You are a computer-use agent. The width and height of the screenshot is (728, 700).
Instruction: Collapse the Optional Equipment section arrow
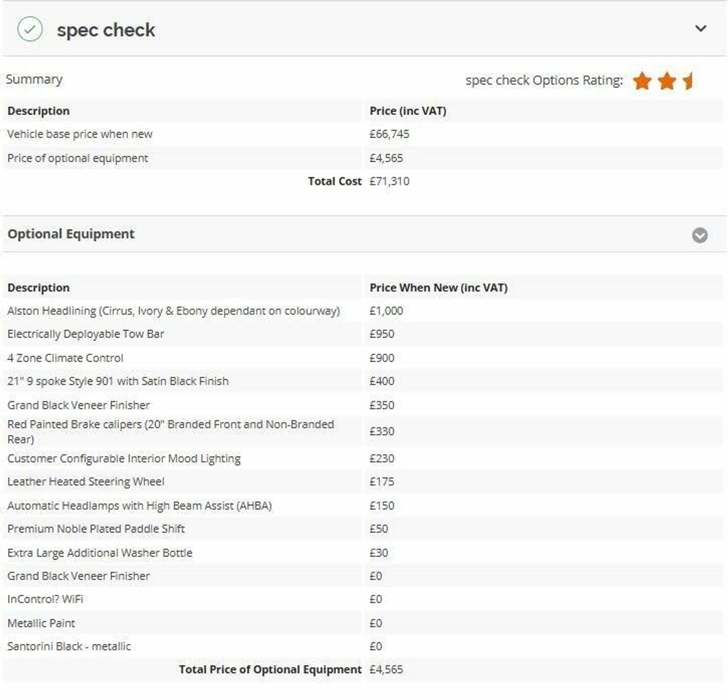pyautogui.click(x=700, y=235)
